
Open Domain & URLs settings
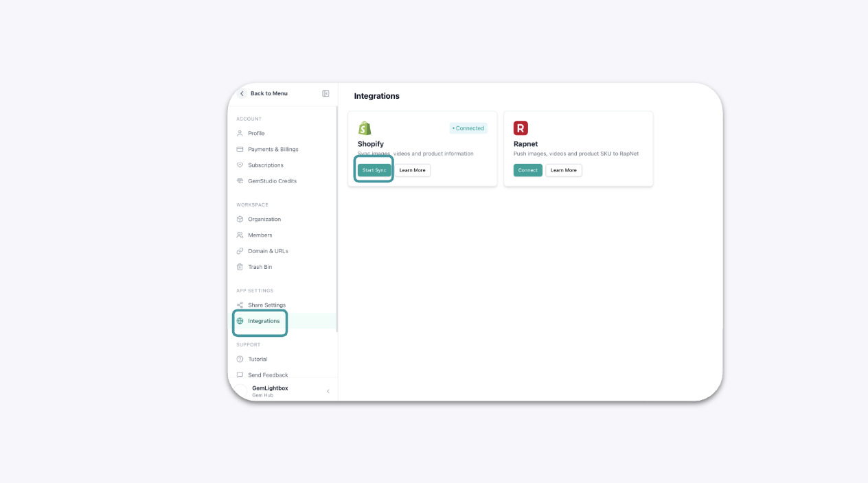[x=268, y=251]
